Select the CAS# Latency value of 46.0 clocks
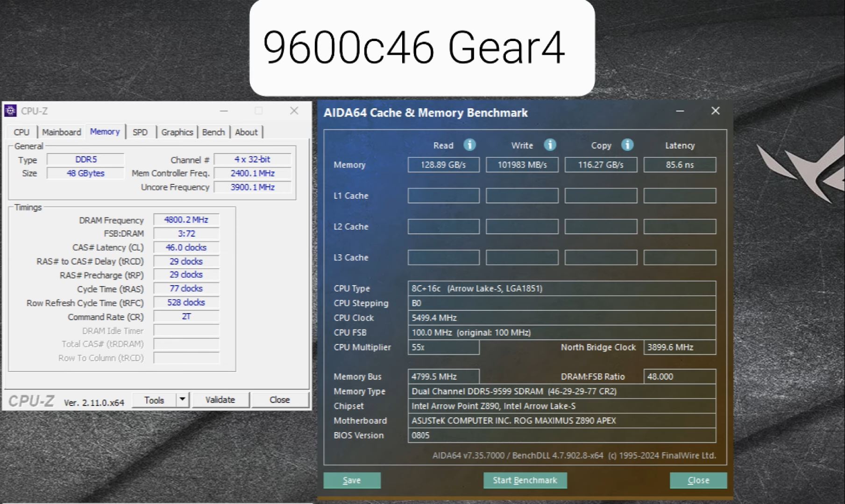This screenshot has height=504, width=845. pos(186,247)
